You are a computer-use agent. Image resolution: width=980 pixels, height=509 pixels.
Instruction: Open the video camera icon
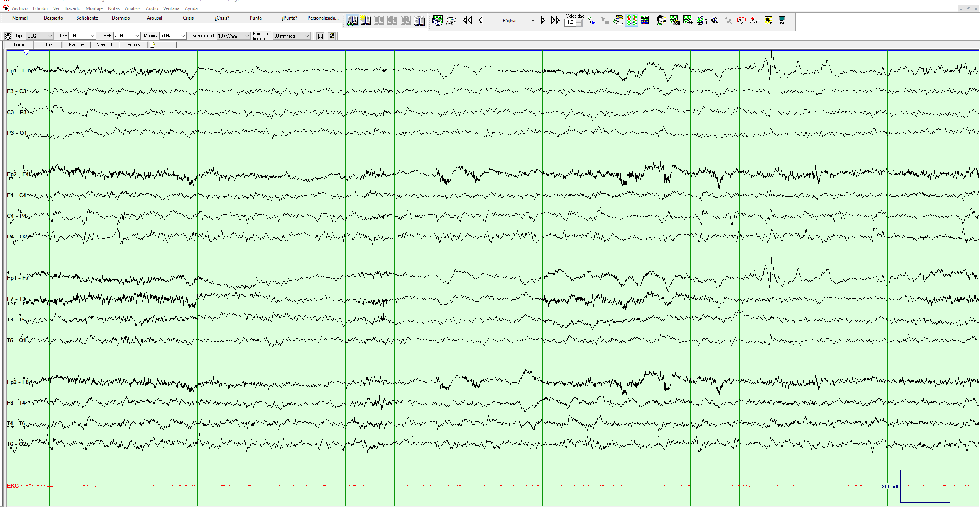point(451,20)
